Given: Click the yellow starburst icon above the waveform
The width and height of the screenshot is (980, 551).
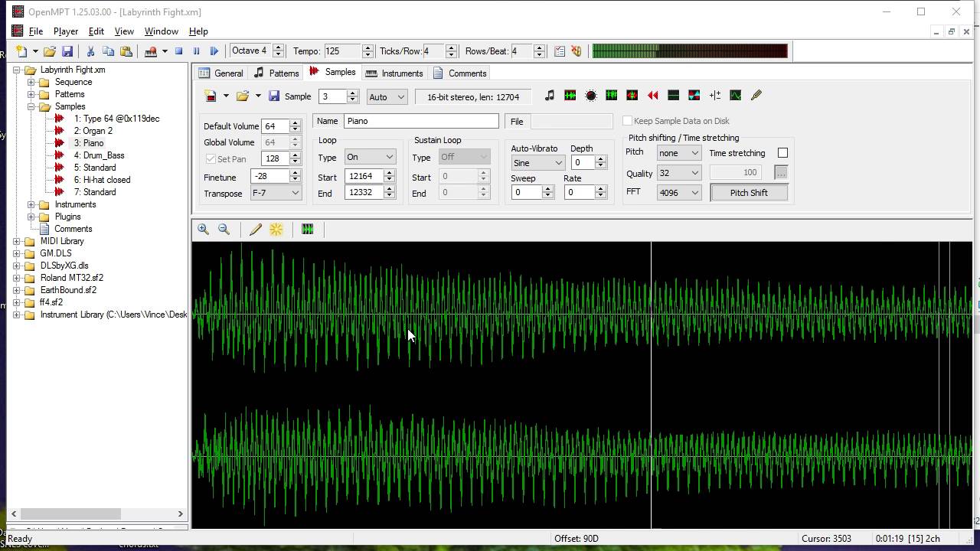Looking at the screenshot, I should point(276,229).
